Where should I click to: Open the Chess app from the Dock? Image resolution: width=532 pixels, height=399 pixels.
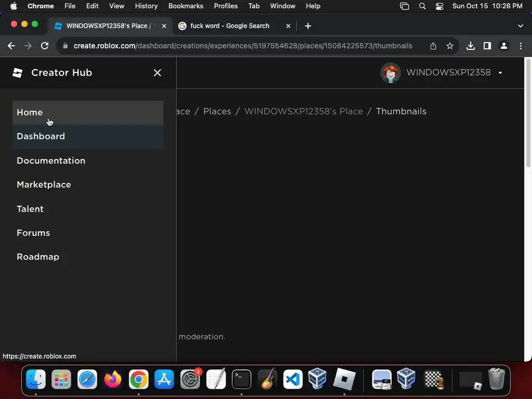tap(434, 379)
